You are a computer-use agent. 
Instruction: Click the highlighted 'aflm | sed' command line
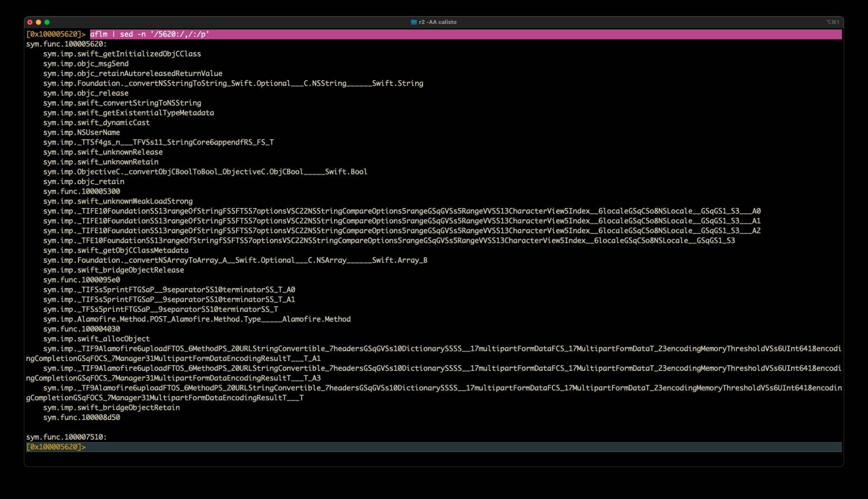point(149,34)
